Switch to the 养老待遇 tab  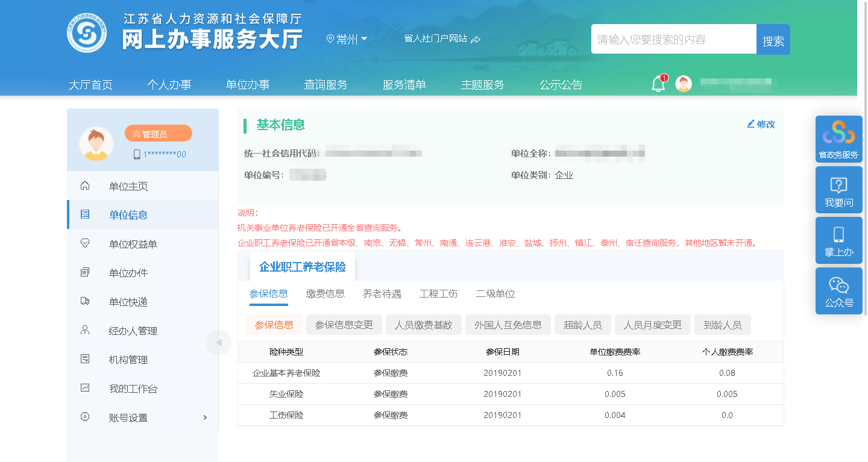click(382, 294)
